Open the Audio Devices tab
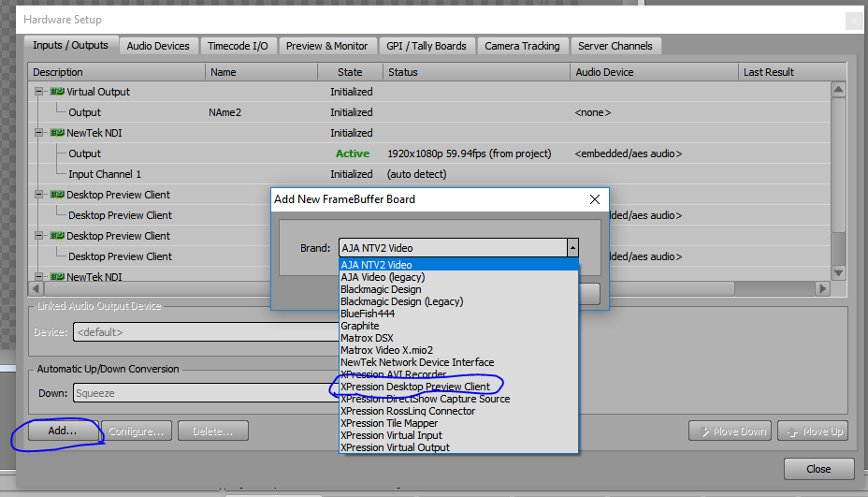 158,46
